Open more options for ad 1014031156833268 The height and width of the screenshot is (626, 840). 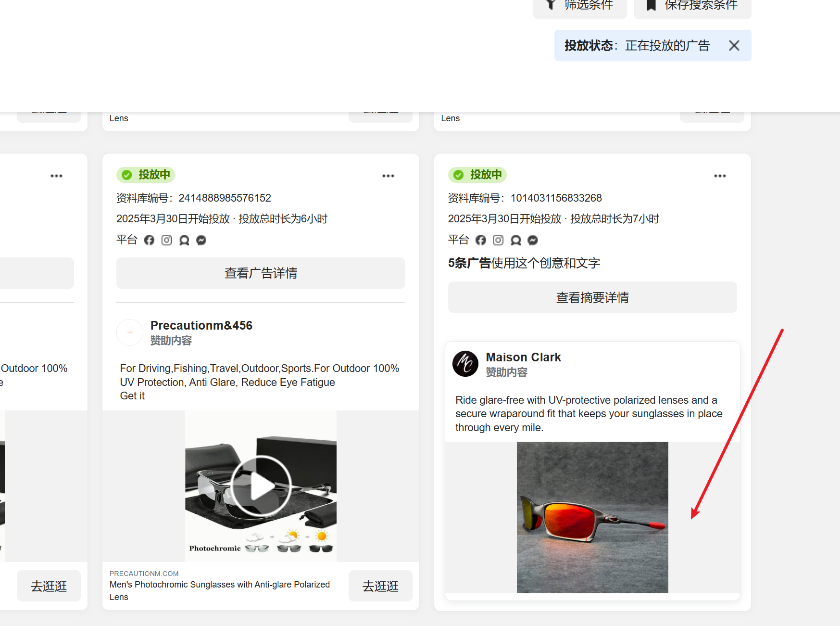720,176
